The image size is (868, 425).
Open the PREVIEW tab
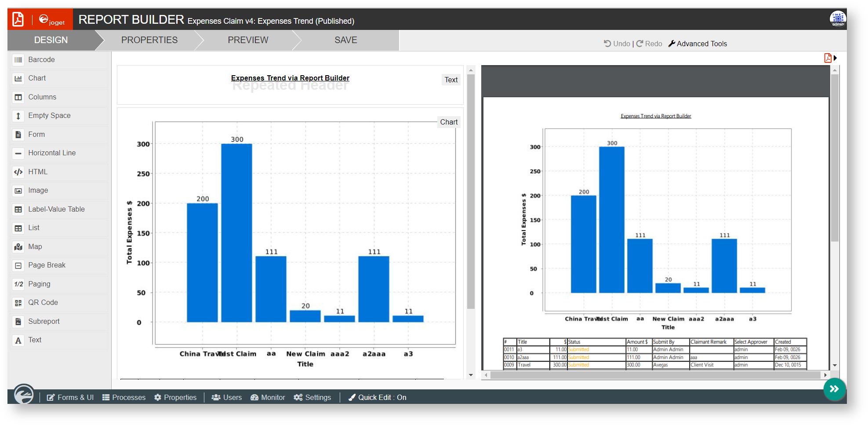point(248,40)
